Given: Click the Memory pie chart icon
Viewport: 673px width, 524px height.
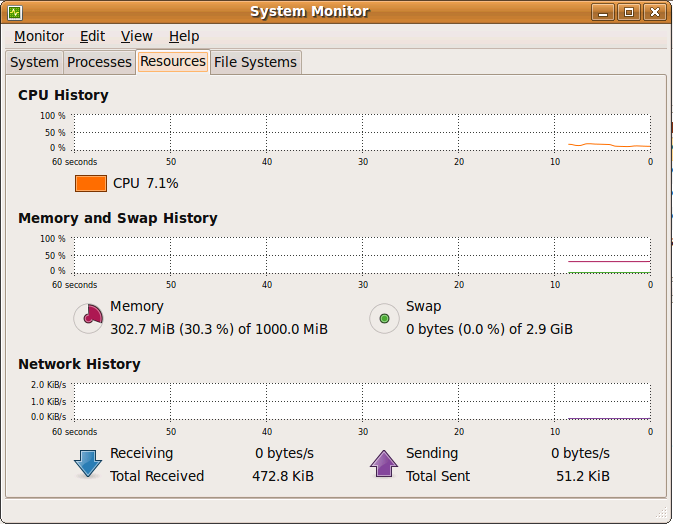Looking at the screenshot, I should [x=88, y=318].
